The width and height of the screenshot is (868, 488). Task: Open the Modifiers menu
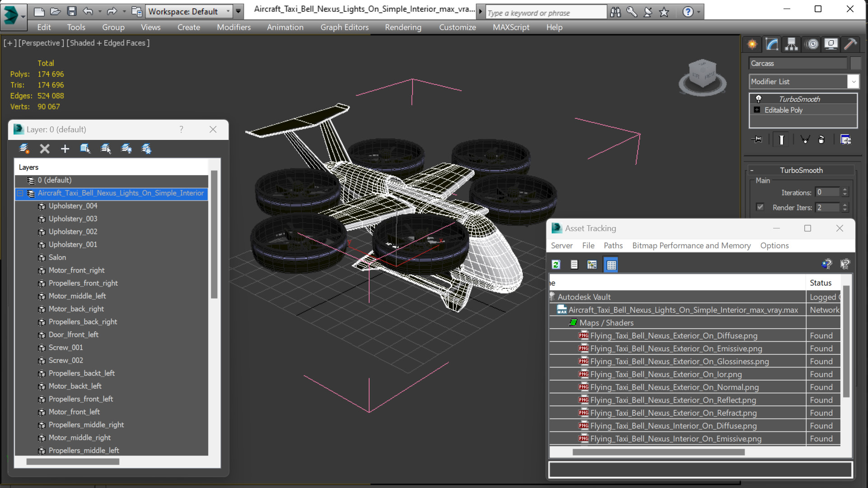coord(234,28)
